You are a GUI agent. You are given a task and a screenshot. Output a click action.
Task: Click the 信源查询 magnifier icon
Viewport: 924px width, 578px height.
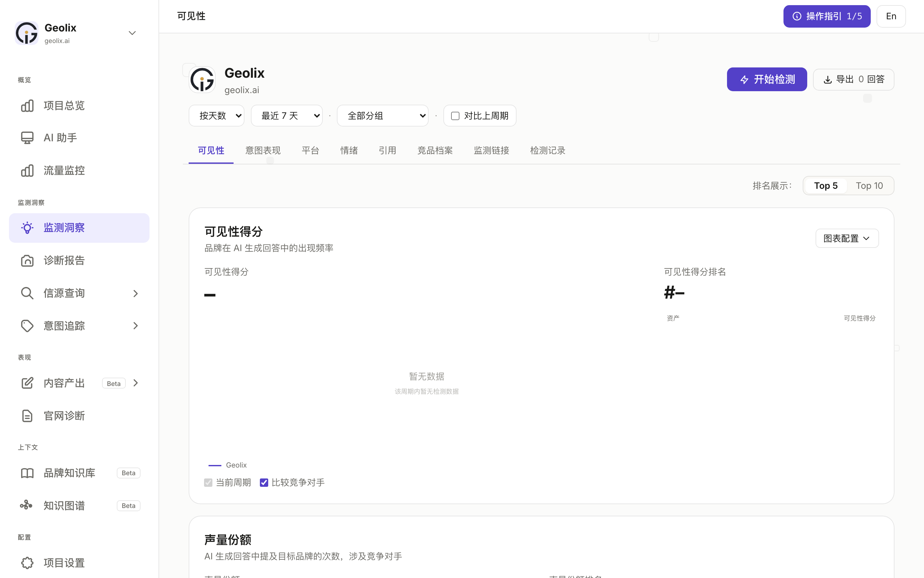pos(27,293)
